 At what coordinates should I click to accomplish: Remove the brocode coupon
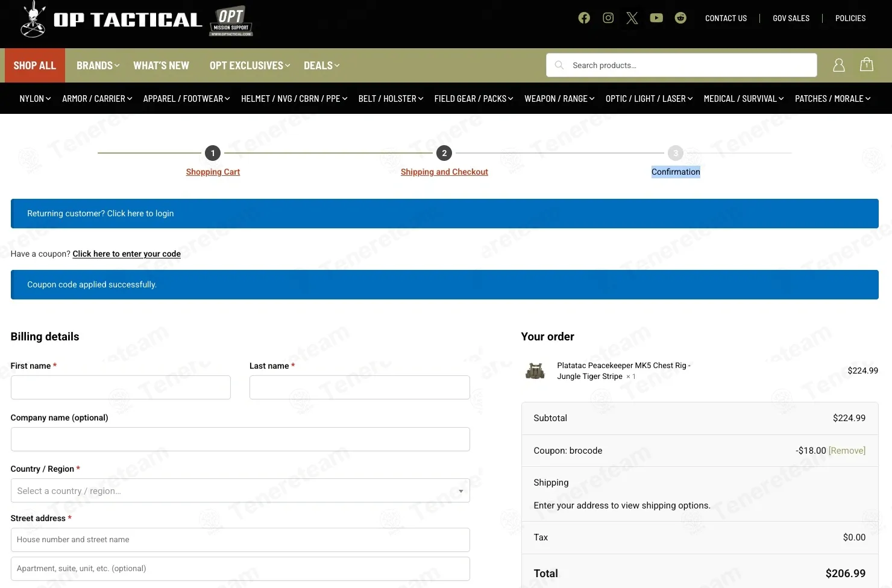coord(847,451)
